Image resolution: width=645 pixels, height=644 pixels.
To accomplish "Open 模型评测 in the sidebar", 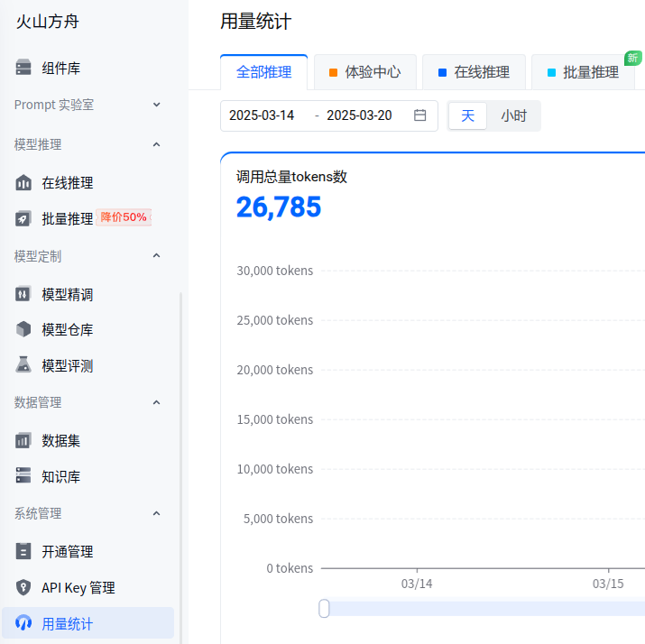I will coord(68,365).
